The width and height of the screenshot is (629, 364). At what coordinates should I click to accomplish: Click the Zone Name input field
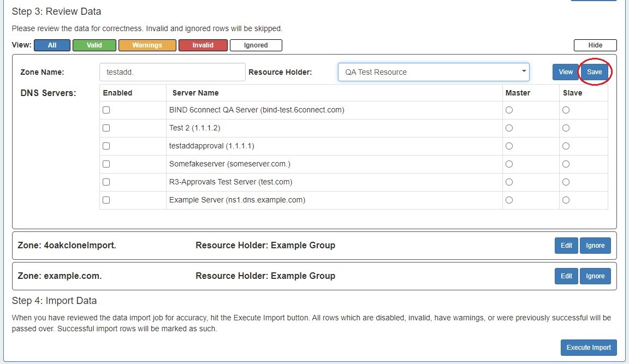click(x=172, y=72)
